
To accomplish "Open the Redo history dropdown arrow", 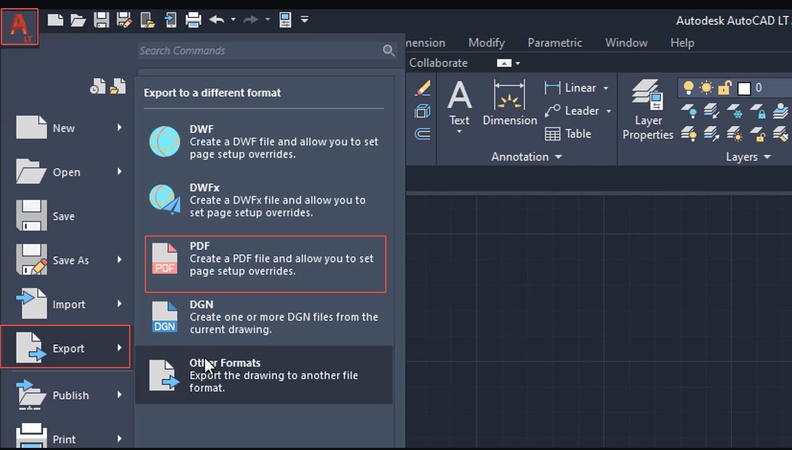I will (267, 20).
